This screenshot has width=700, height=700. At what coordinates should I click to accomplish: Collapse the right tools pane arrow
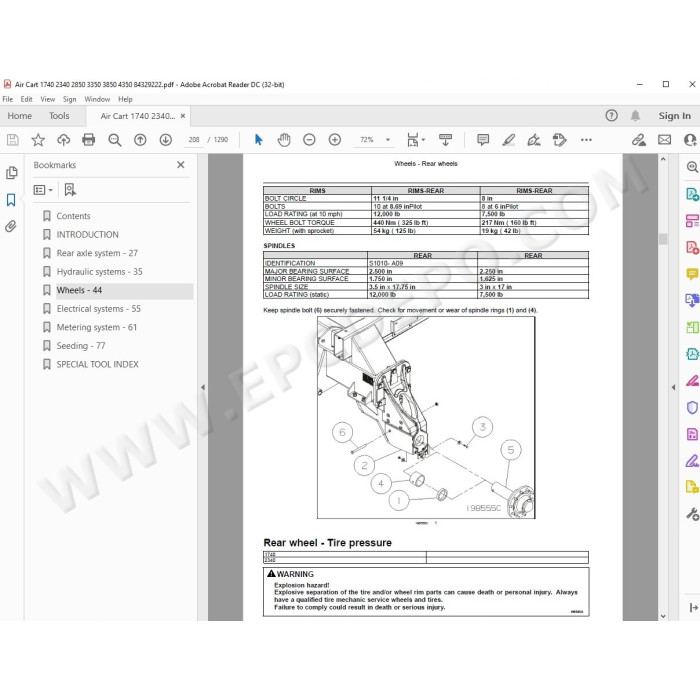(x=673, y=388)
